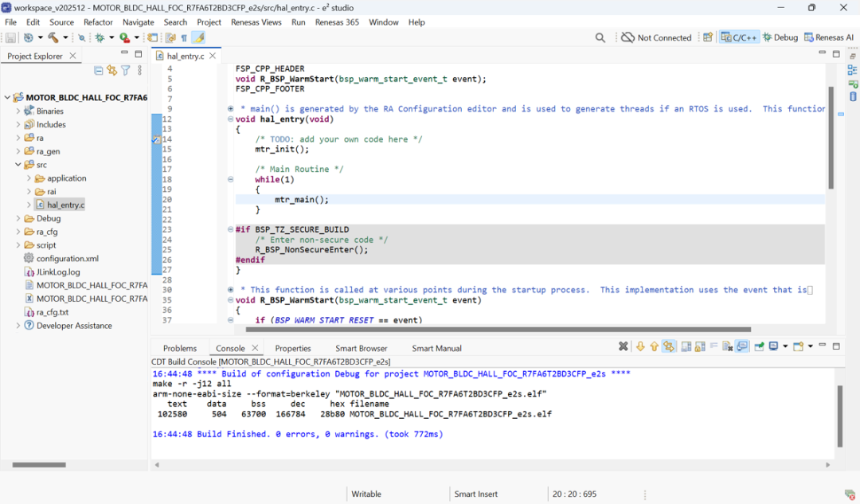This screenshot has height=504, width=860.
Task: Click the console Clear/Remove X icon
Action: (623, 346)
